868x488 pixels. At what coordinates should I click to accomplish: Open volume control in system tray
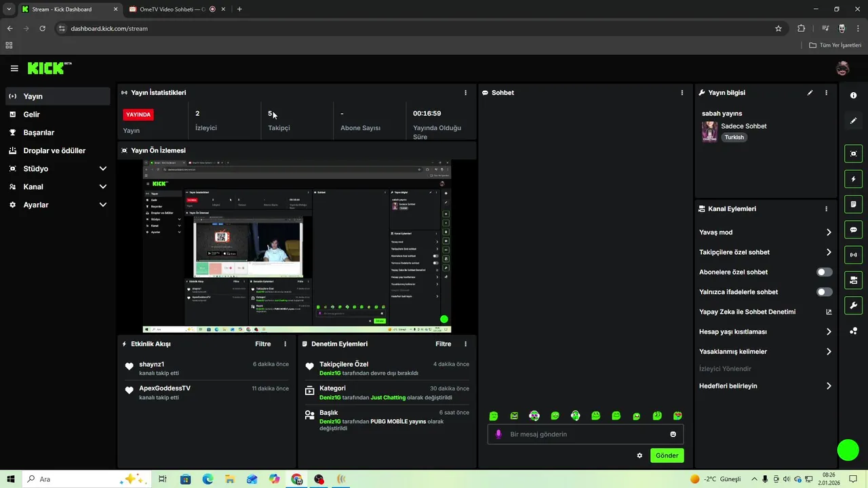pos(787,479)
